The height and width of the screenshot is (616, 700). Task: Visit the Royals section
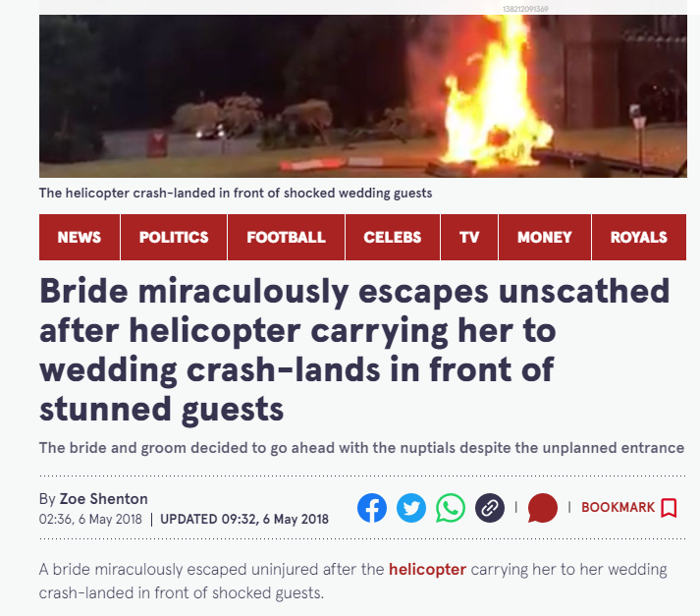[639, 237]
